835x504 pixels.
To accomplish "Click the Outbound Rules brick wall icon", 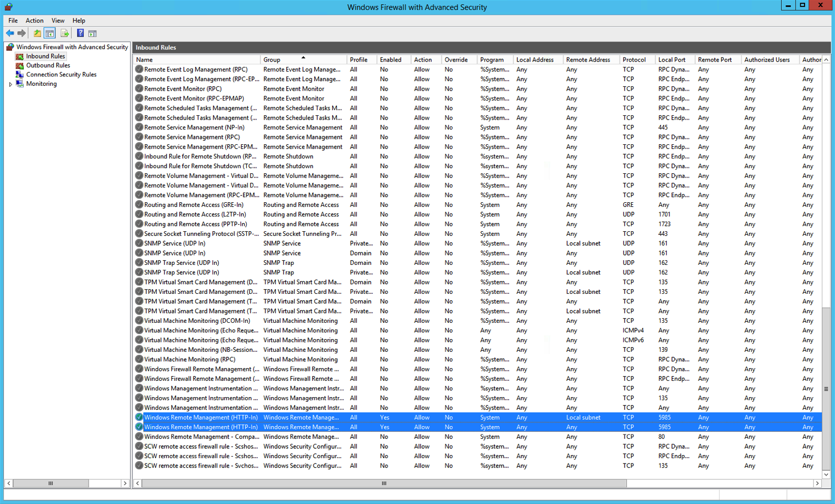I will tap(20, 65).
